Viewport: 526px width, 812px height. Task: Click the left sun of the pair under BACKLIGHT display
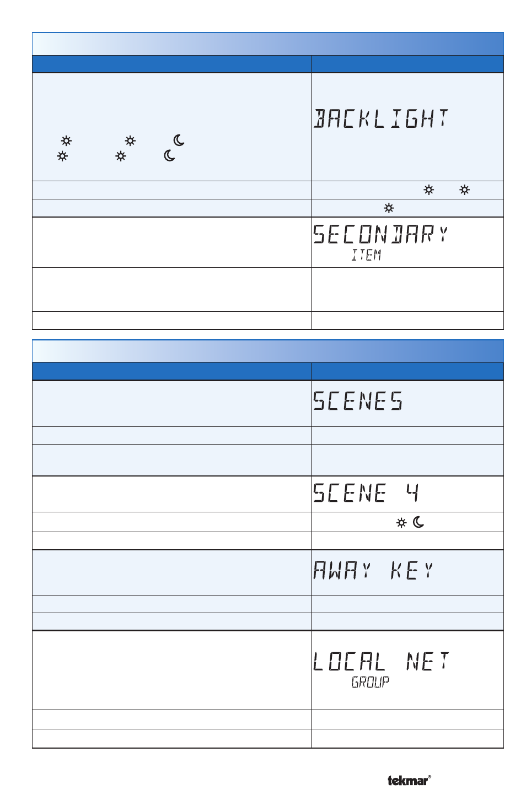[x=428, y=190]
